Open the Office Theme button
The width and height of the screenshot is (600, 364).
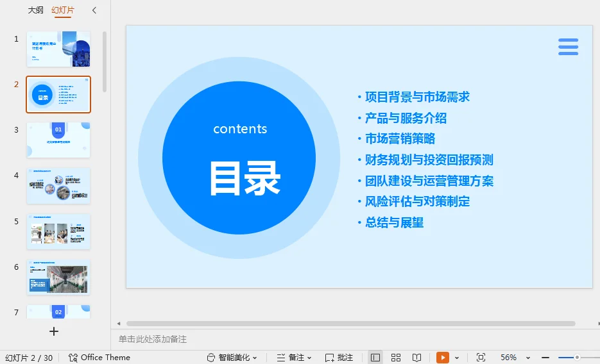pyautogui.click(x=99, y=358)
